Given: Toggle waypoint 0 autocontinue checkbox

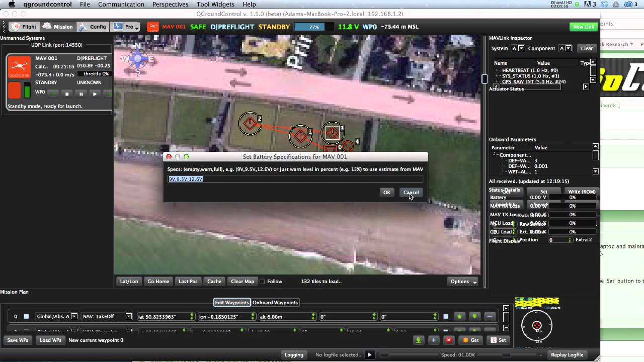Looking at the screenshot, I should click(446, 317).
